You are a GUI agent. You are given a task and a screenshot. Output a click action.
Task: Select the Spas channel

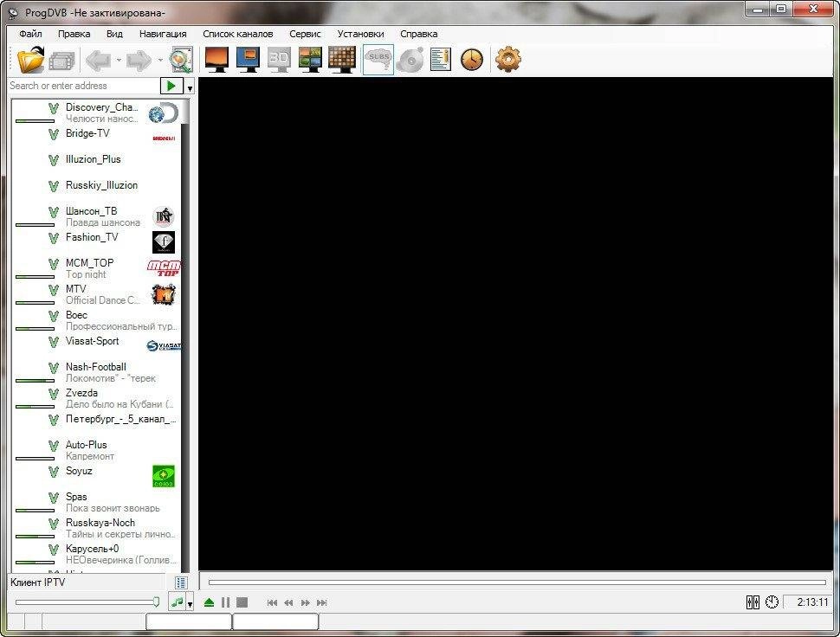pyautogui.click(x=96, y=502)
